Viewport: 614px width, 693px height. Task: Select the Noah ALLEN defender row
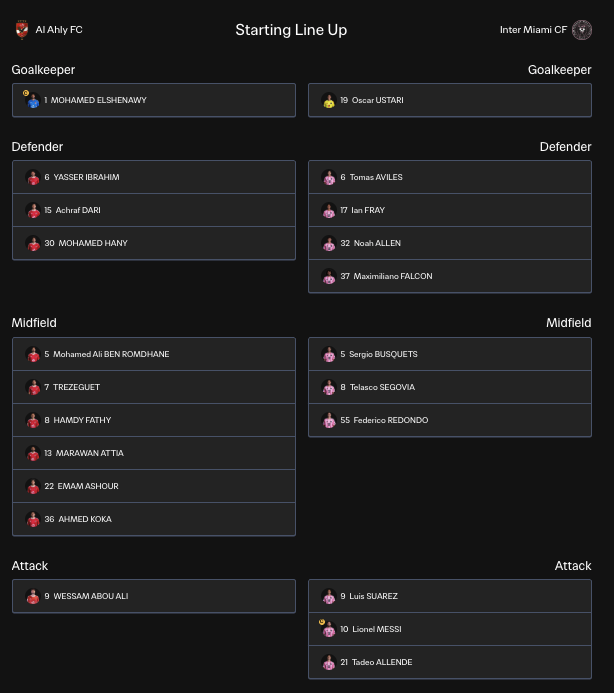pyautogui.click(x=450, y=243)
